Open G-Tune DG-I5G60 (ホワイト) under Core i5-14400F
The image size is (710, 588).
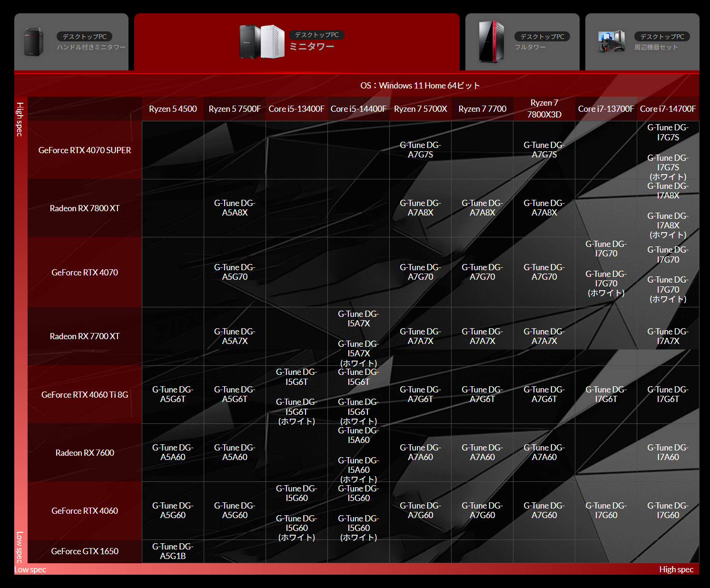359,528
